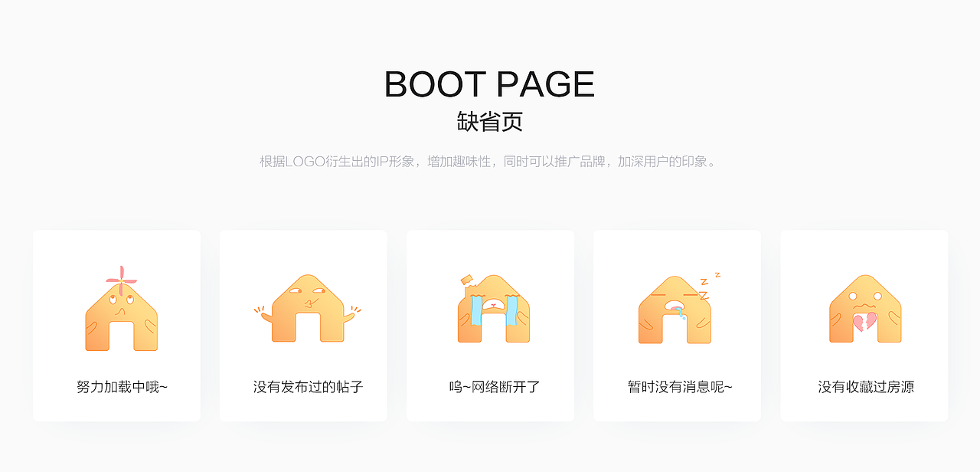The width and height of the screenshot is (980, 472).
Task: Click the 没有发布过的帖子 caption
Action: 302,387
